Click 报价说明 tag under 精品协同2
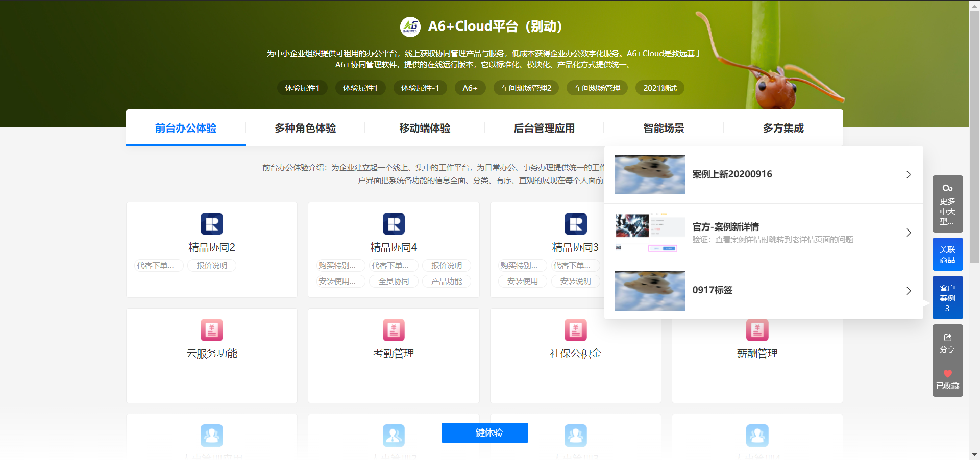 [212, 266]
